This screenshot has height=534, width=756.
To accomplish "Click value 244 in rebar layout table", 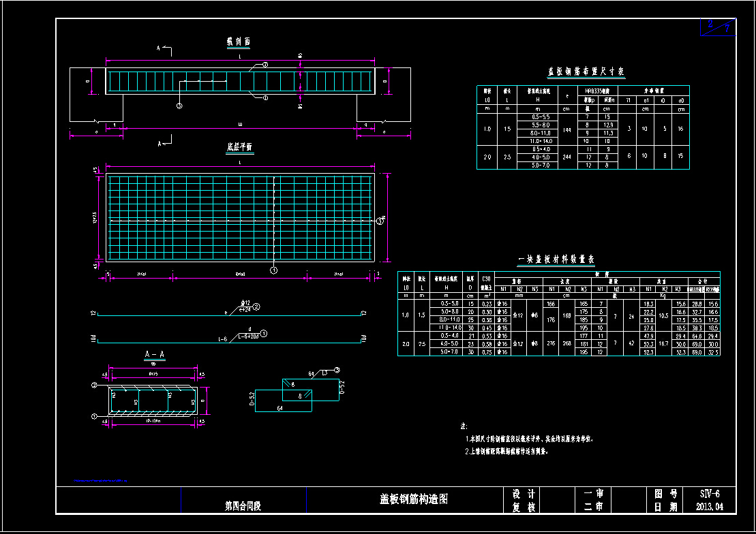I will [x=567, y=157].
